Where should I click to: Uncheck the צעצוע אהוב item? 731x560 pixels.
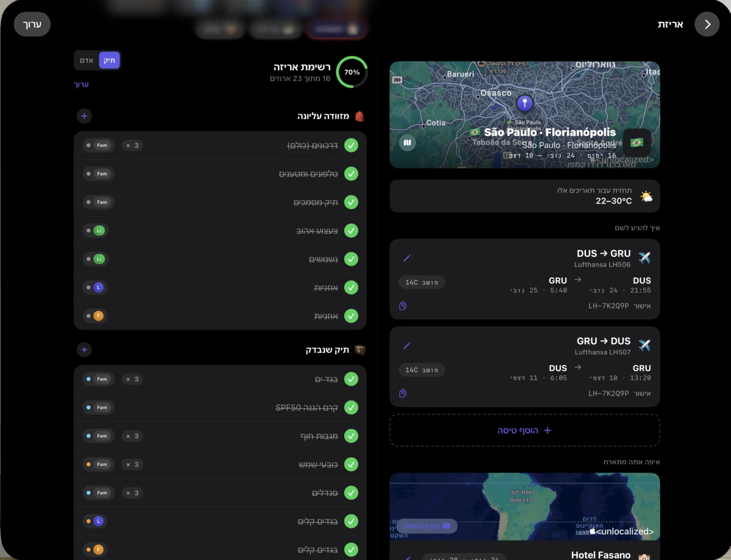(x=351, y=231)
